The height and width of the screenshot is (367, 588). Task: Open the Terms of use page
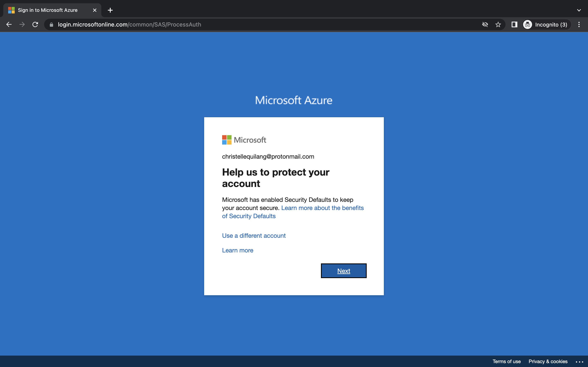tap(507, 361)
